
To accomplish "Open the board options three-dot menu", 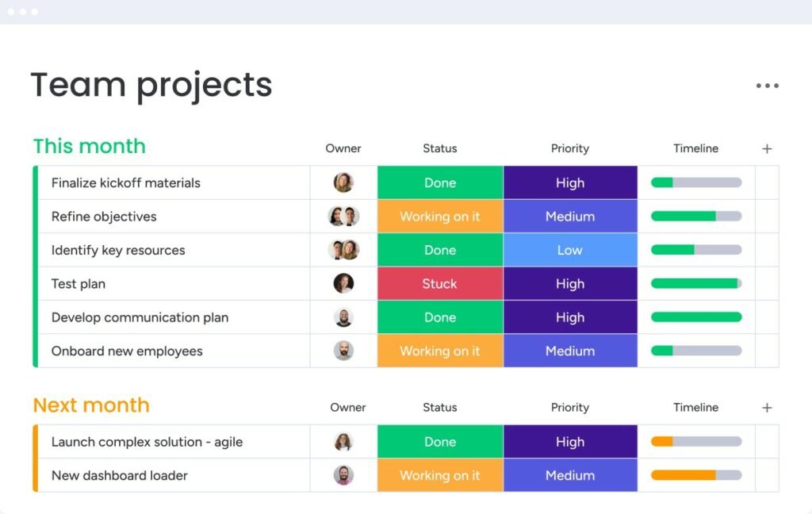I will click(x=767, y=85).
